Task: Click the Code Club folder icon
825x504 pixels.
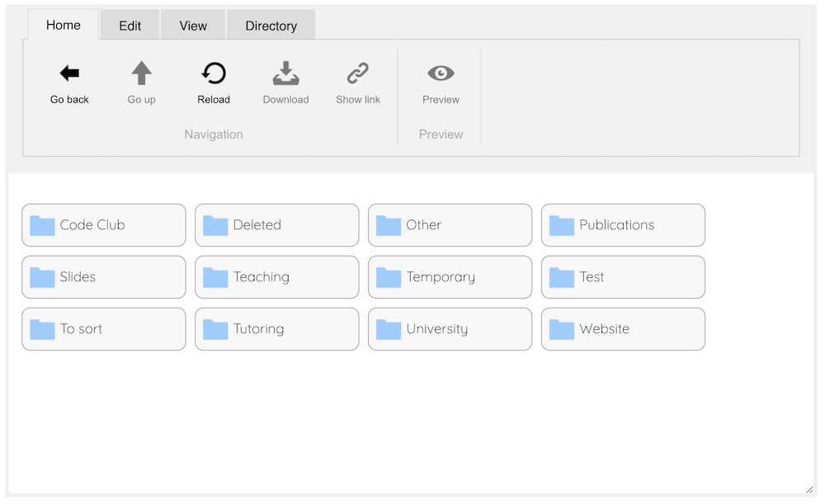Action: [42, 225]
